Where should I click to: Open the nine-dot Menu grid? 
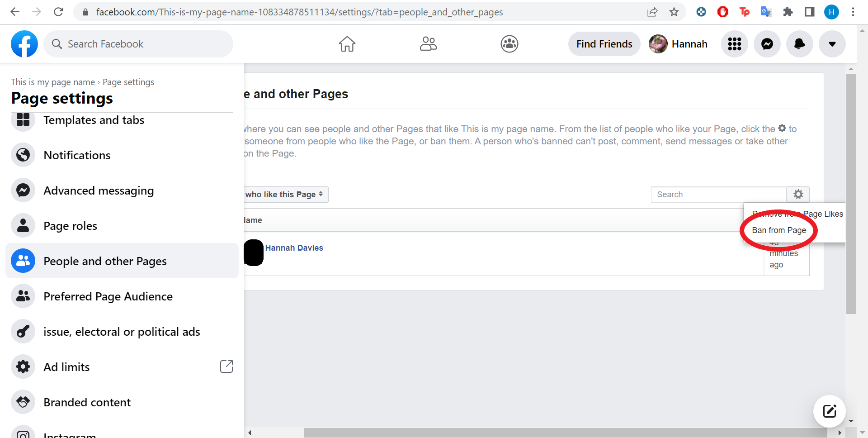point(735,44)
